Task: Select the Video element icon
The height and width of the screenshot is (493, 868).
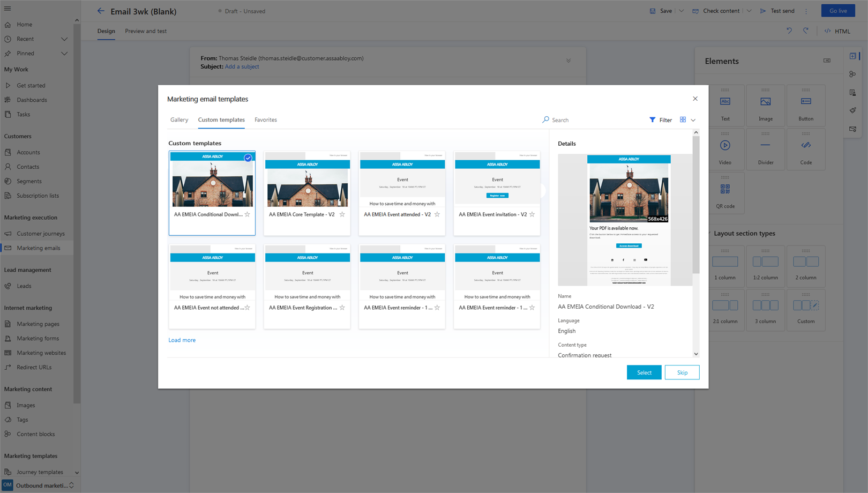Action: [725, 145]
